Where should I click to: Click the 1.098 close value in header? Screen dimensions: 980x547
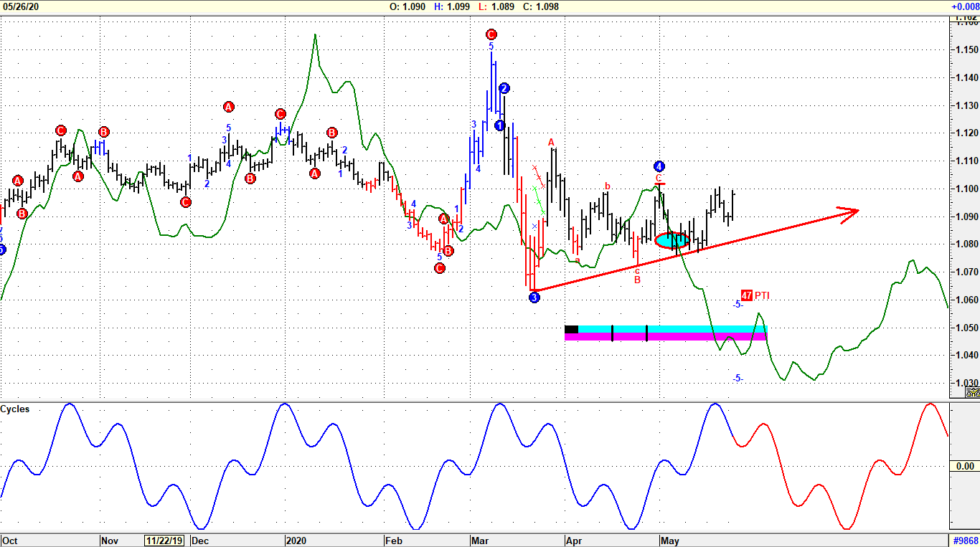(x=546, y=6)
